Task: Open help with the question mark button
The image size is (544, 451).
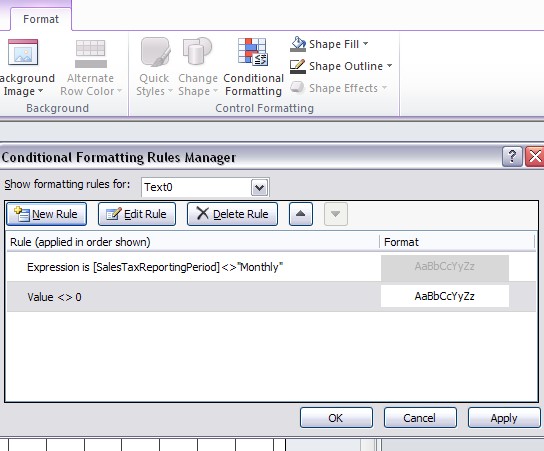Action: click(x=512, y=157)
